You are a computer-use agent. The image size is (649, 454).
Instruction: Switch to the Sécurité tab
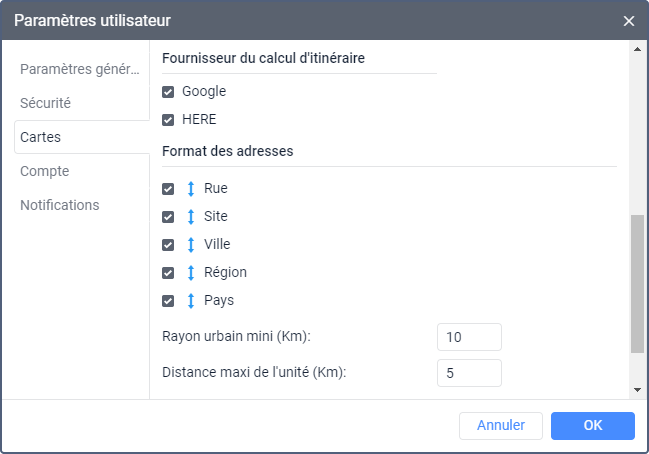point(46,103)
